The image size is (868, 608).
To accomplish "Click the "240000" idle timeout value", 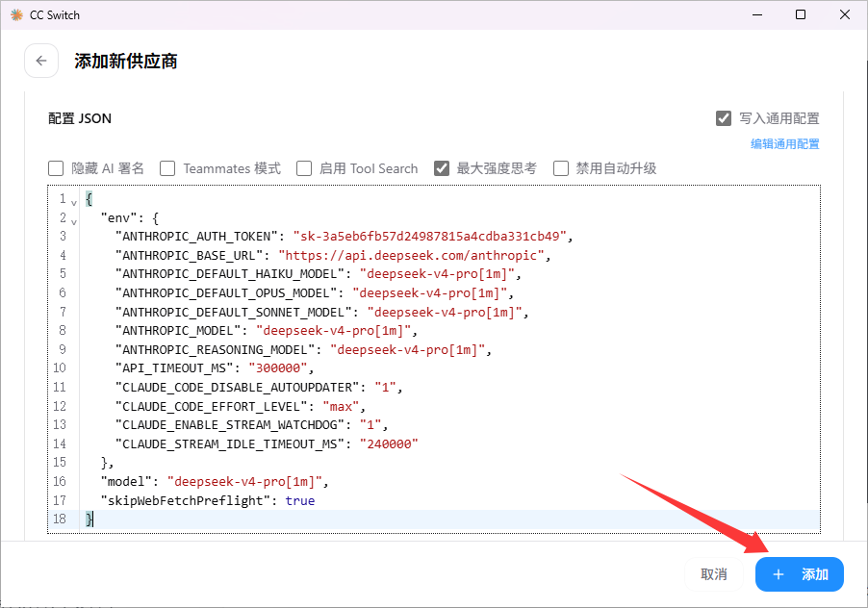I will [x=389, y=443].
